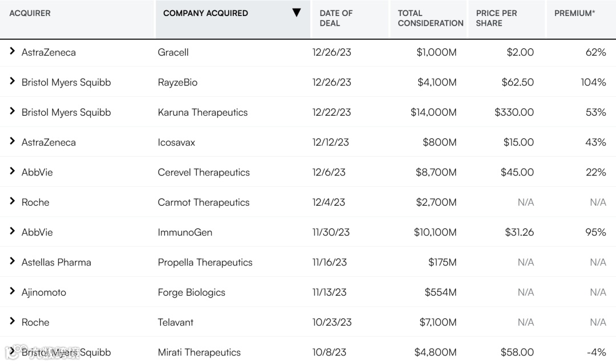Open the Carmot Therapeutics row chevron
Screen dimensions: 616x364
(12, 202)
